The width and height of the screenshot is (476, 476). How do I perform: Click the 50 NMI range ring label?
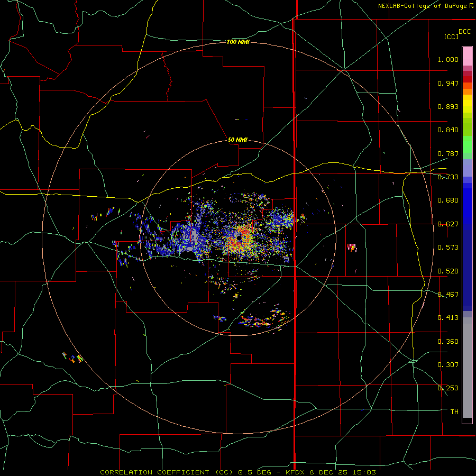coord(237,140)
